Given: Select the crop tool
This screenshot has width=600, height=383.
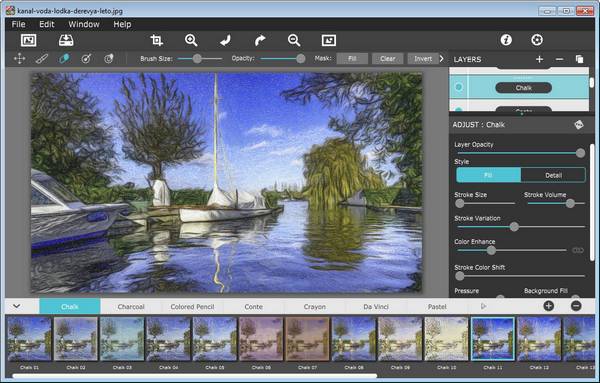Looking at the screenshot, I should tap(157, 40).
